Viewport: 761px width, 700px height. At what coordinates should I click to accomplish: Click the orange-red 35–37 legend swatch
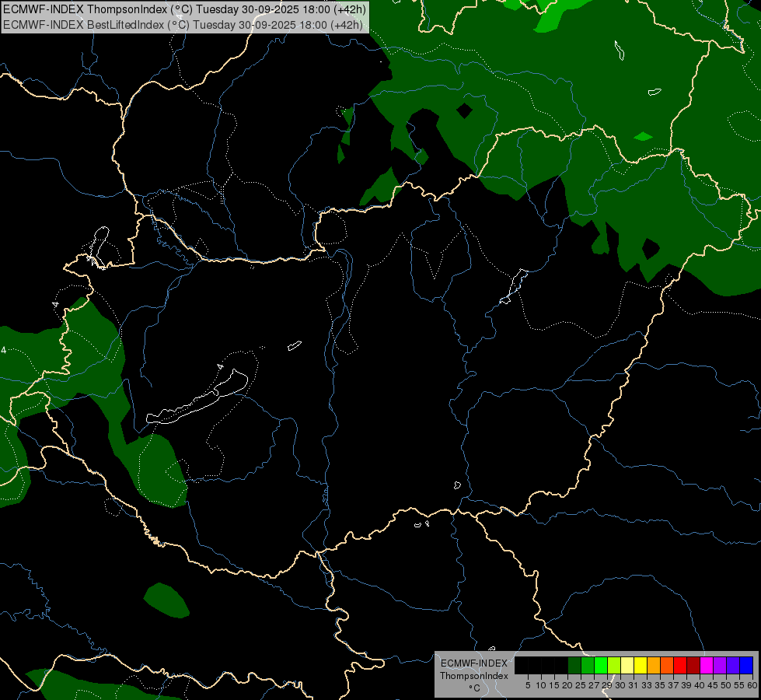tap(667, 665)
